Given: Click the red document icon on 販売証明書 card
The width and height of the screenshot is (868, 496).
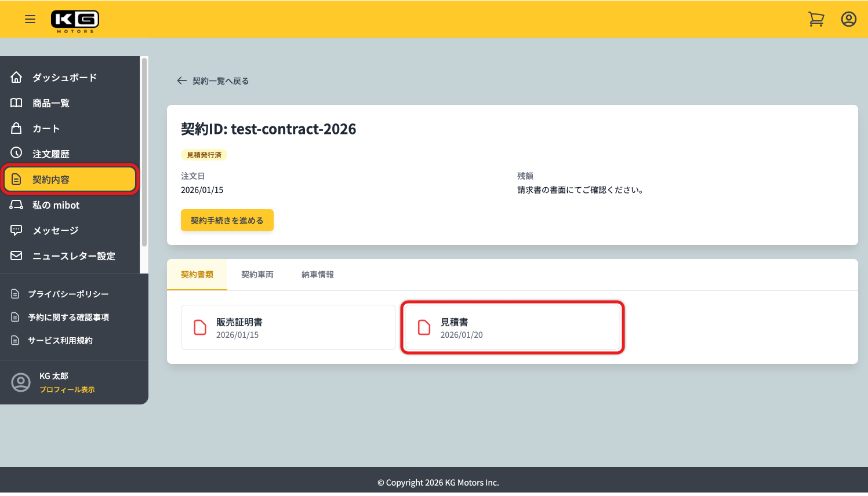Looking at the screenshot, I should [200, 327].
